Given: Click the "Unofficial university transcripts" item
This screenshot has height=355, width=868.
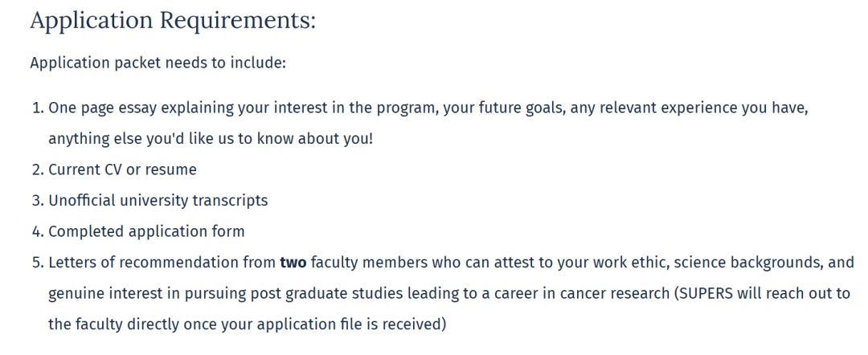Looking at the screenshot, I should tap(158, 201).
